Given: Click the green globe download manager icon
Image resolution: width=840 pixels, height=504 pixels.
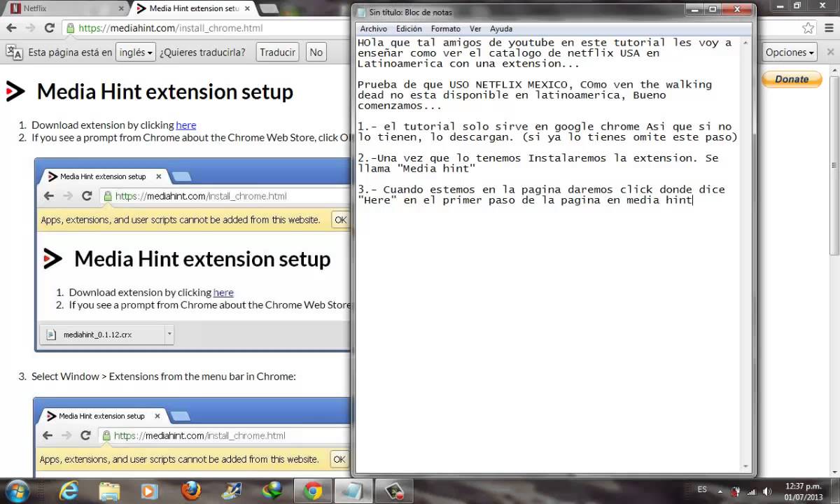Looking at the screenshot, I should click(272, 491).
